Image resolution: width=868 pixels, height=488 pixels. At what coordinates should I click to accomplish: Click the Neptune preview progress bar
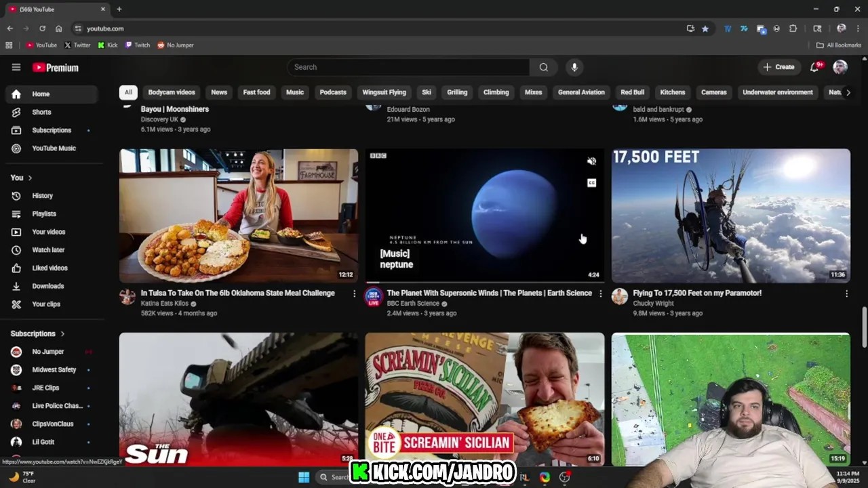pos(484,282)
